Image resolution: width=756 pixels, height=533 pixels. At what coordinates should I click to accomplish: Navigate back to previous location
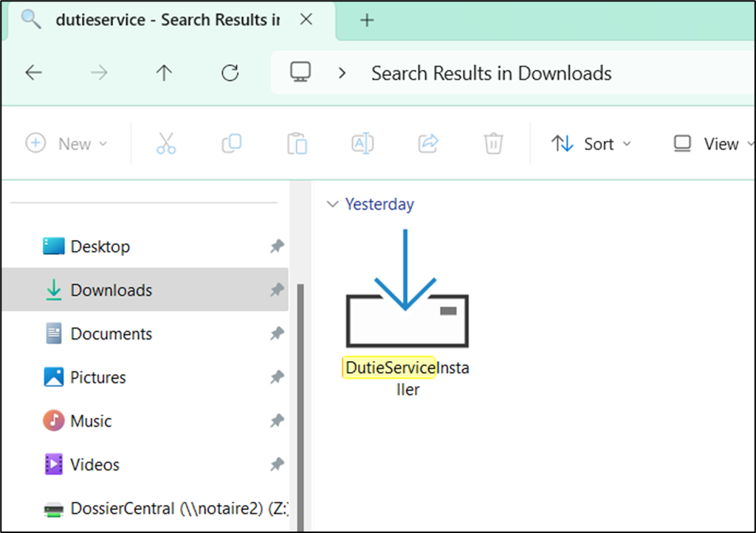(x=33, y=73)
